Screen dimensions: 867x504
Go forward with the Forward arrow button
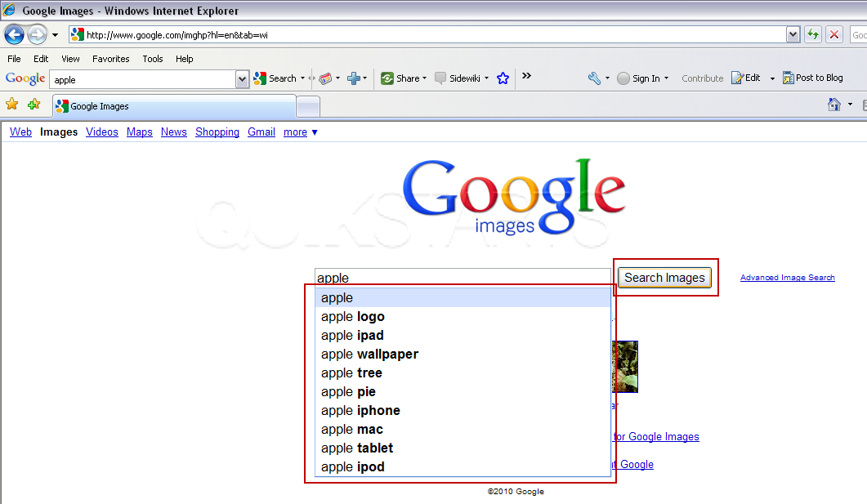click(37, 35)
